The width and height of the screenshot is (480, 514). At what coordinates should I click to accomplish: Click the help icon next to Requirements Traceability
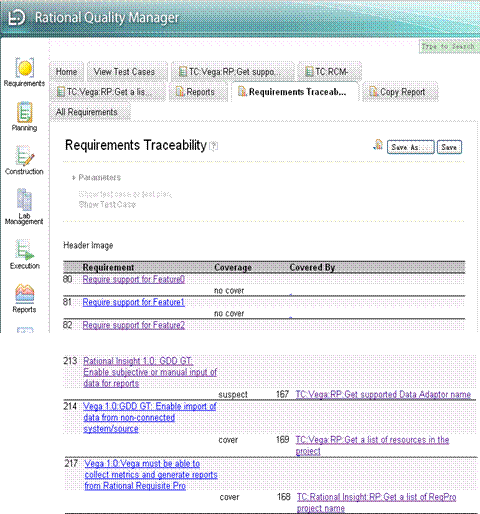tap(213, 146)
